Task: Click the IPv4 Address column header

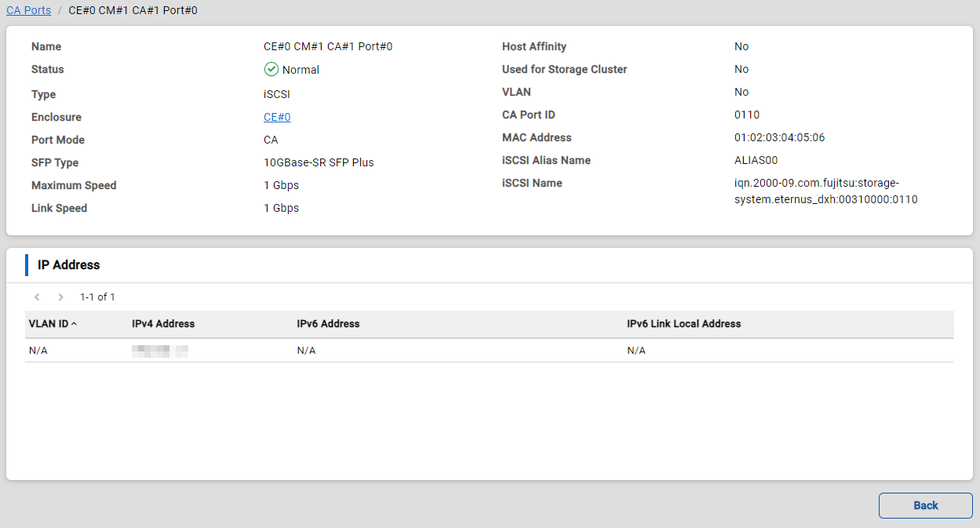Action: [x=163, y=324]
